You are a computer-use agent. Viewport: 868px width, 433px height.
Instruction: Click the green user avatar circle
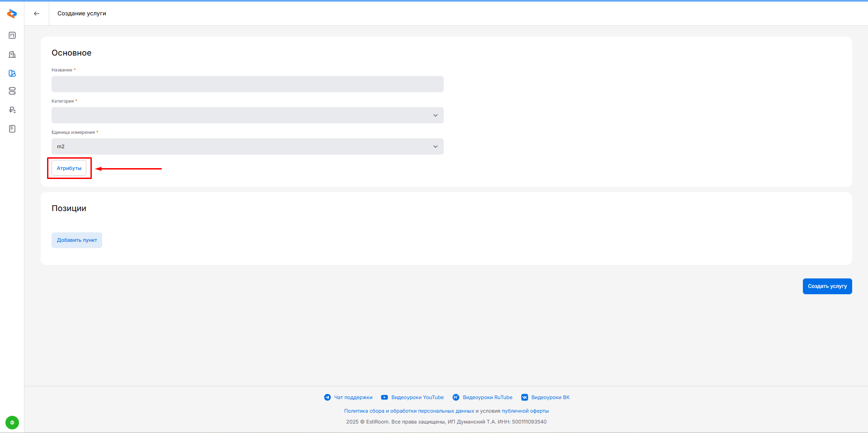(12, 423)
